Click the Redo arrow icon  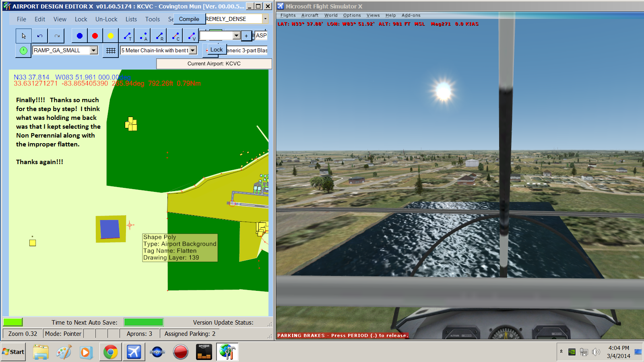(56, 35)
